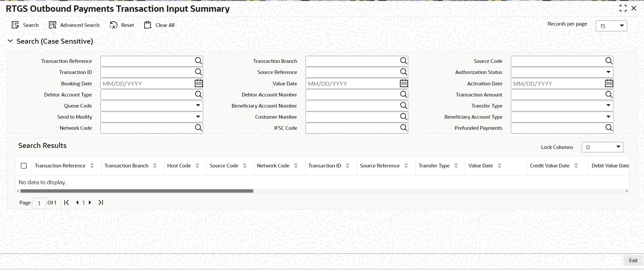Open Authorization Status dropdown
The height and width of the screenshot is (270, 644).
[562, 72]
